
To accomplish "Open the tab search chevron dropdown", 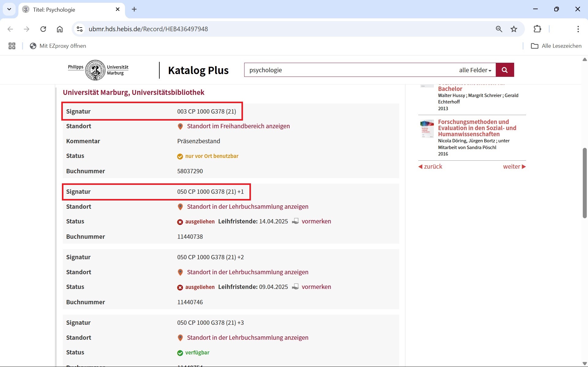I will point(9,9).
